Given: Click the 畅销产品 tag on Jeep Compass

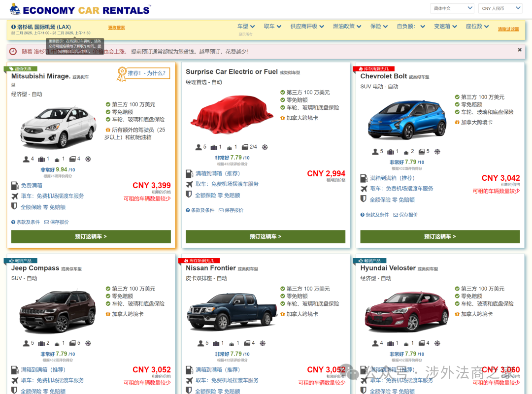Looking at the screenshot, I should [21, 261].
